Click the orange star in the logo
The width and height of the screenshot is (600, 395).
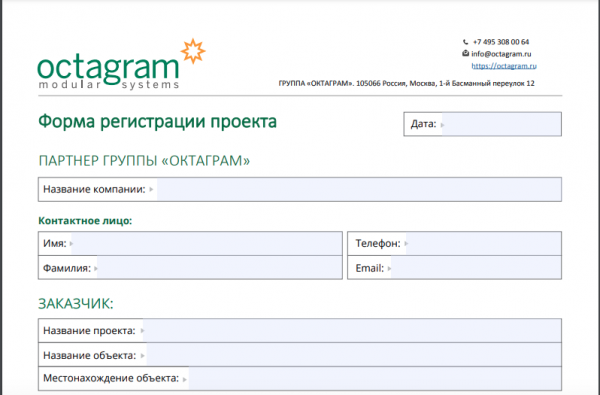tap(193, 51)
